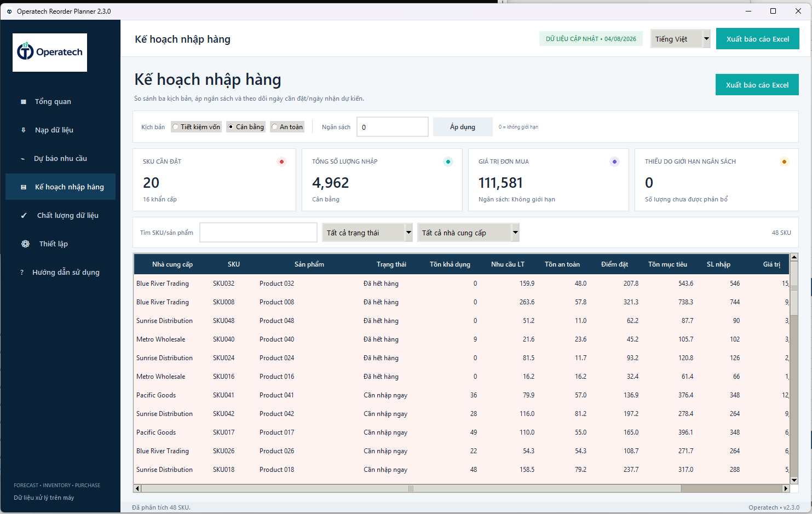Select the Cân bằng scenario

point(246,127)
